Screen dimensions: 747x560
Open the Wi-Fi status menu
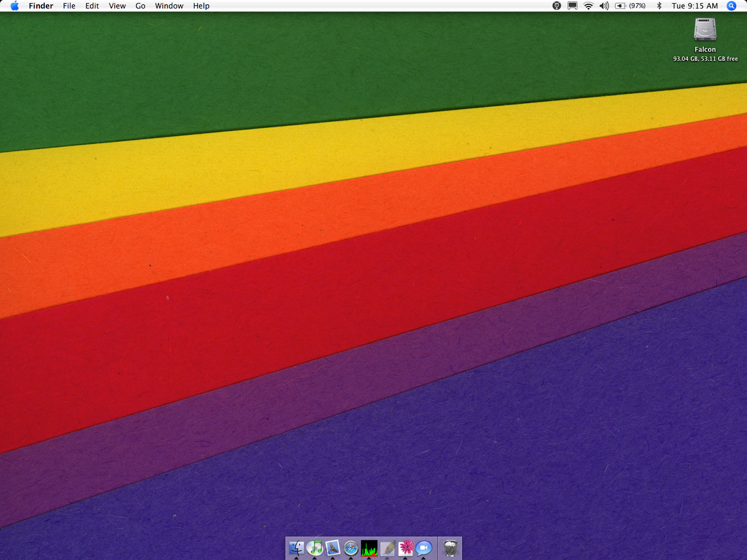pyautogui.click(x=589, y=6)
